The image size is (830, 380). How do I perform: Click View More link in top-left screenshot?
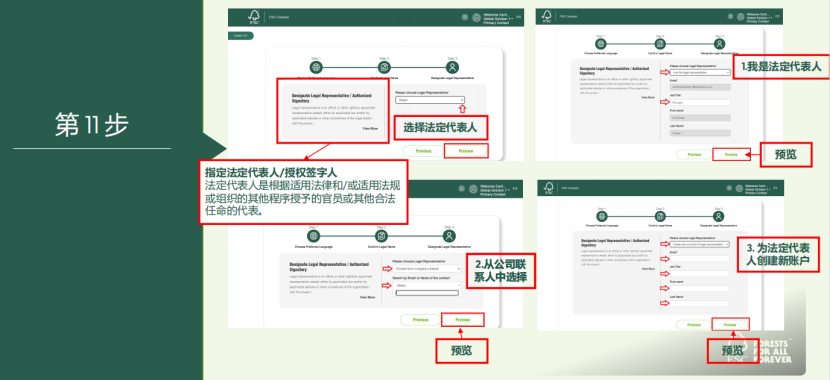tap(370, 128)
